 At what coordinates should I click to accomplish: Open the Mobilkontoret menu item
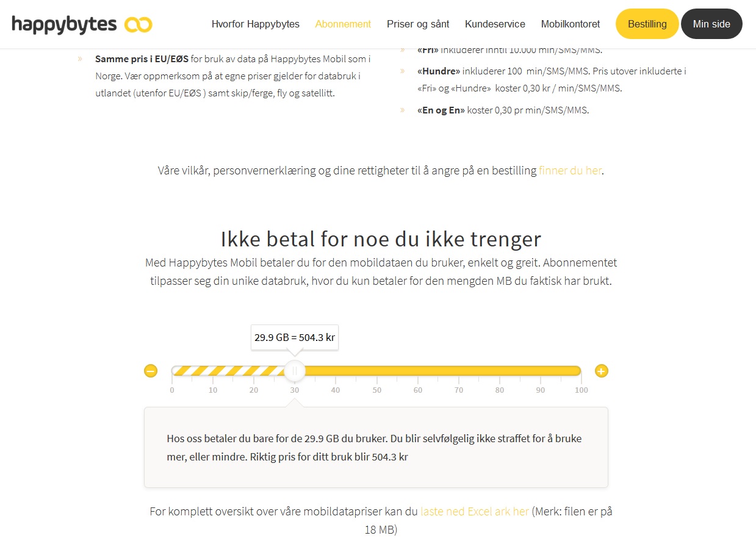tap(571, 24)
